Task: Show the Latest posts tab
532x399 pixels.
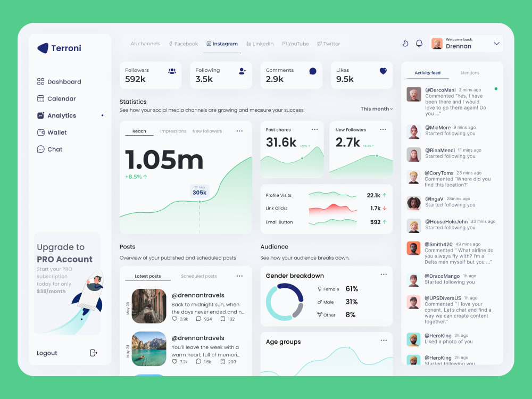Action: [x=147, y=276]
